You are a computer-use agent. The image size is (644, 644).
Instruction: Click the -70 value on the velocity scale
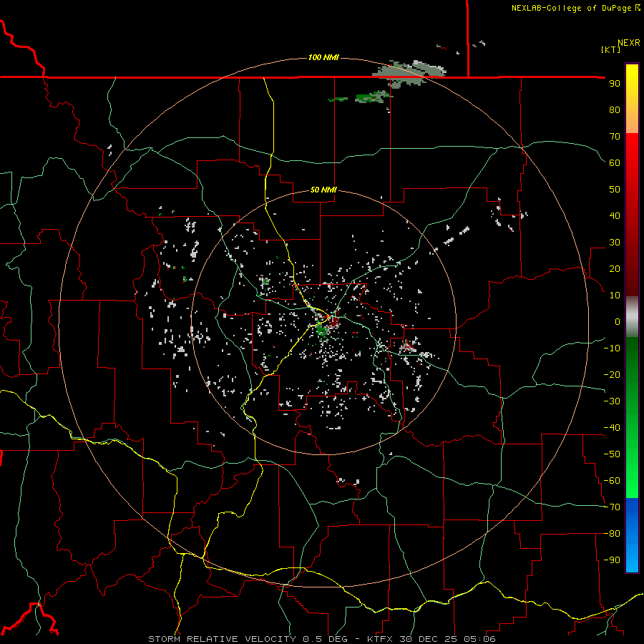coord(612,507)
